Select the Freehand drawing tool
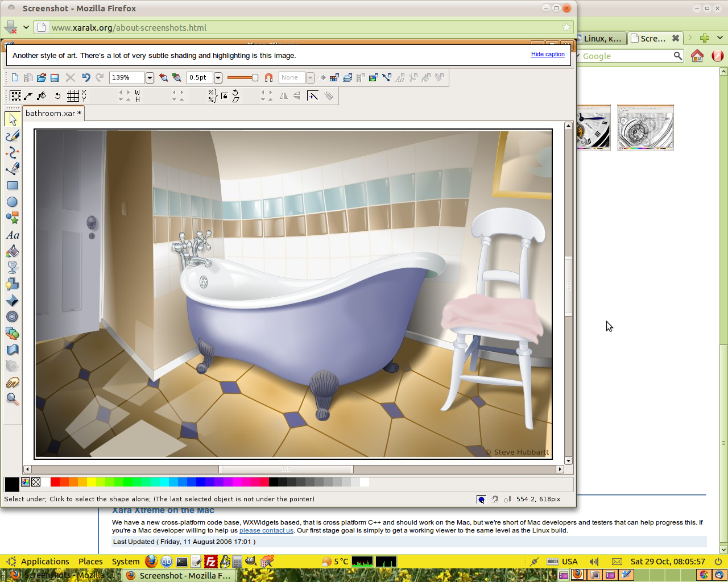Viewport: 728px width, 582px height. (x=13, y=136)
